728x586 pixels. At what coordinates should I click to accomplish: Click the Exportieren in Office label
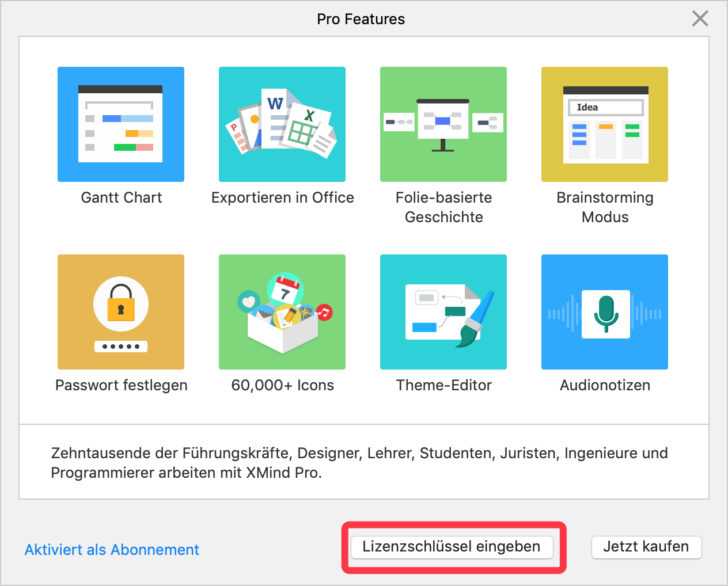click(282, 197)
